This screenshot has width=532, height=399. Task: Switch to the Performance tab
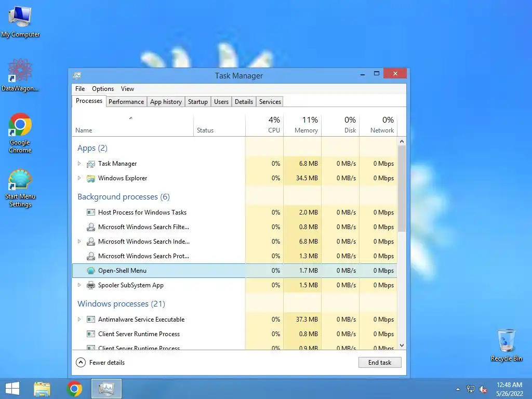click(x=126, y=102)
